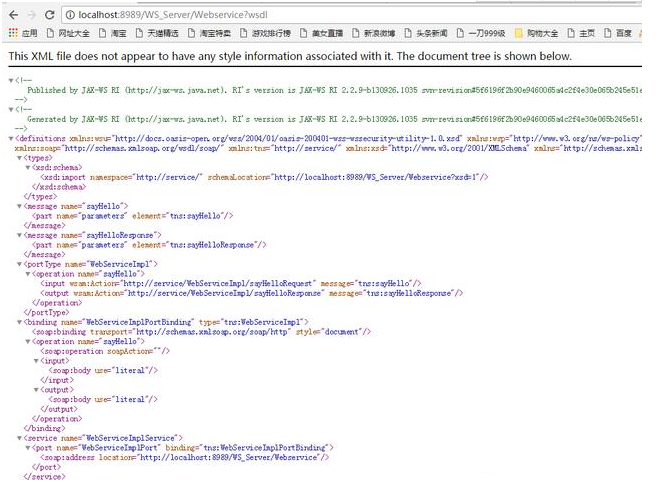Open the 淘宝 bookmark
Screen dimensions: 670x482
[113, 33]
